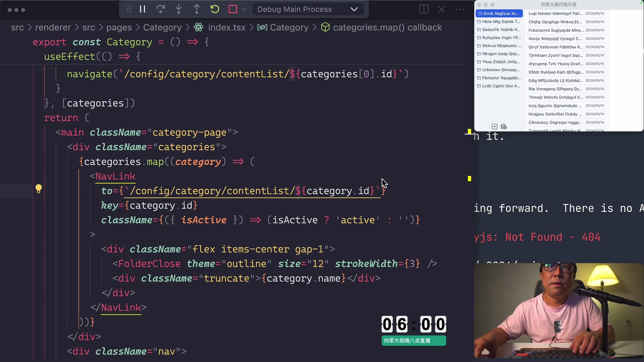644x362 pixels.
Task: Click the lightbulb quick-fix icon in the gutter
Action: [x=39, y=189]
